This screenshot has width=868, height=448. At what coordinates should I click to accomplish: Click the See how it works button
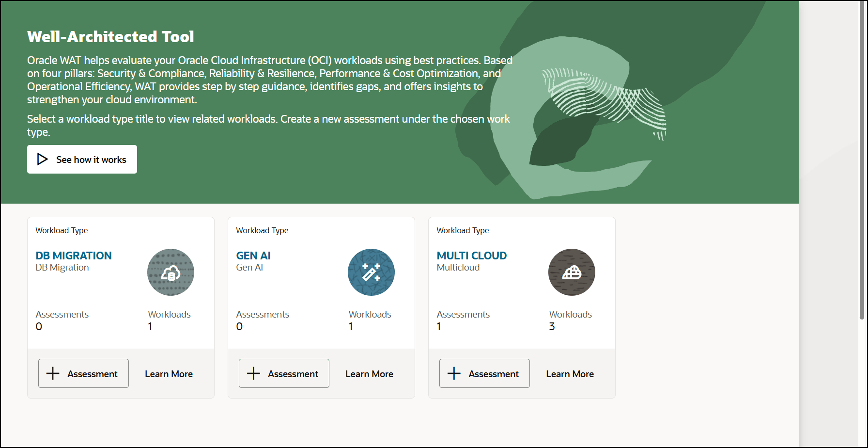click(82, 159)
